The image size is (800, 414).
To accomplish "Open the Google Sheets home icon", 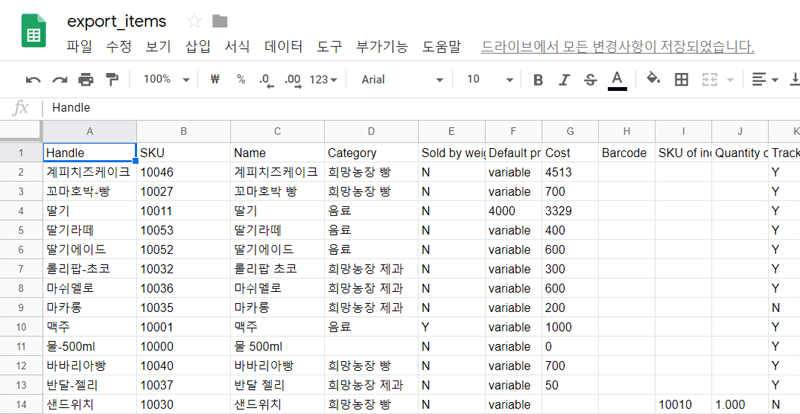I will tap(34, 31).
